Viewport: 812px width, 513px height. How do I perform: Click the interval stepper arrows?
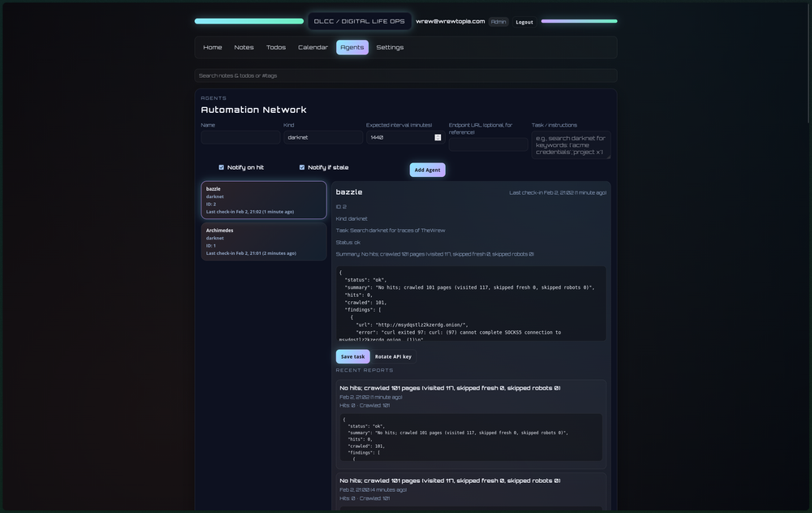438,137
